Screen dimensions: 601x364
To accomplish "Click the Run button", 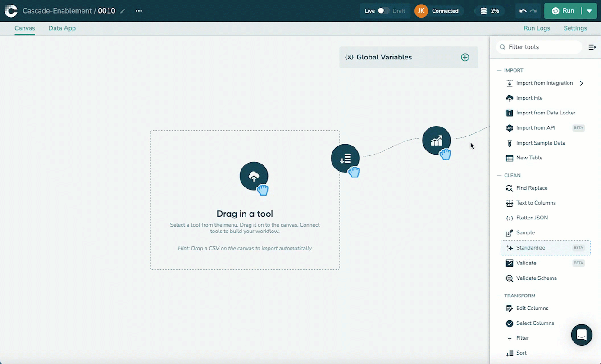I will (563, 11).
